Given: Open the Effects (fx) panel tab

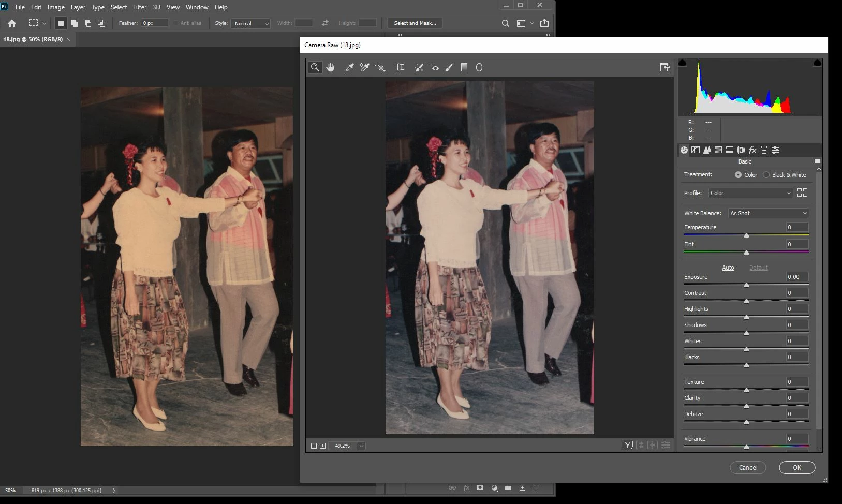Looking at the screenshot, I should pyautogui.click(x=752, y=150).
